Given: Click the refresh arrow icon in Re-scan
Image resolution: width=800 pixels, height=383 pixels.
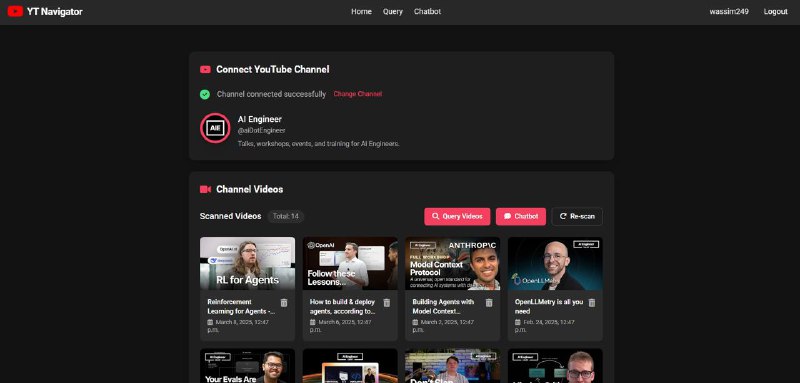Looking at the screenshot, I should (x=563, y=216).
